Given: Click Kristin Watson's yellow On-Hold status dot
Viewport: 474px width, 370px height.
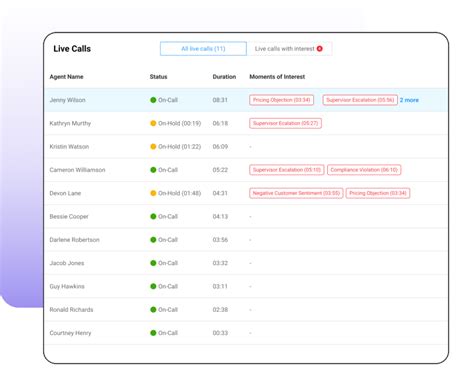Looking at the screenshot, I should 153,147.
